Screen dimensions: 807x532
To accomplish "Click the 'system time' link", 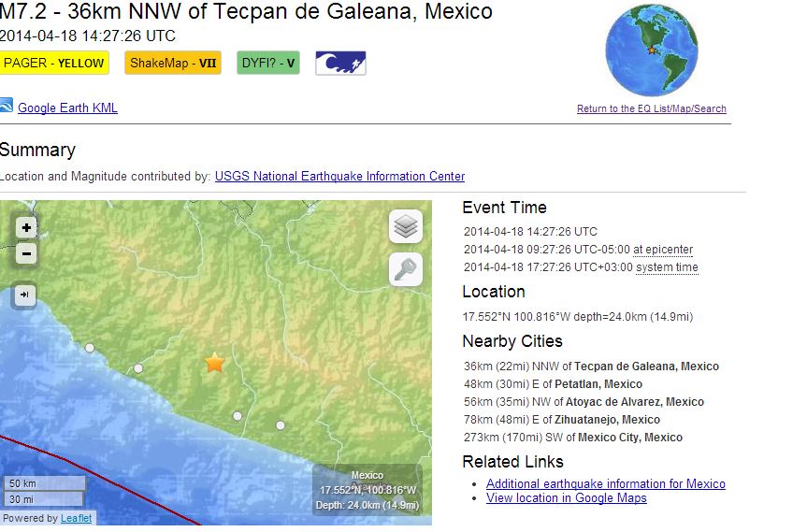I will coord(667,267).
